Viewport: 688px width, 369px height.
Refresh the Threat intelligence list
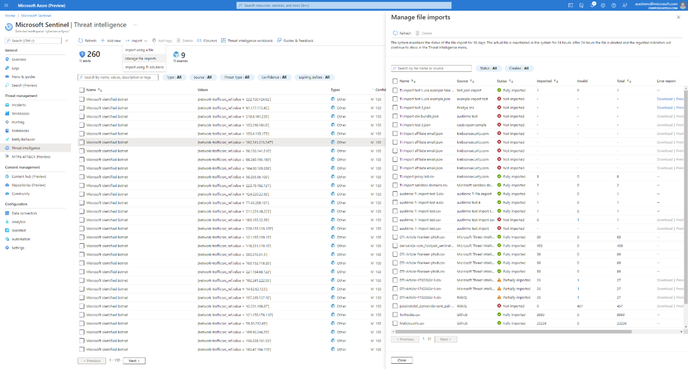[x=87, y=40]
